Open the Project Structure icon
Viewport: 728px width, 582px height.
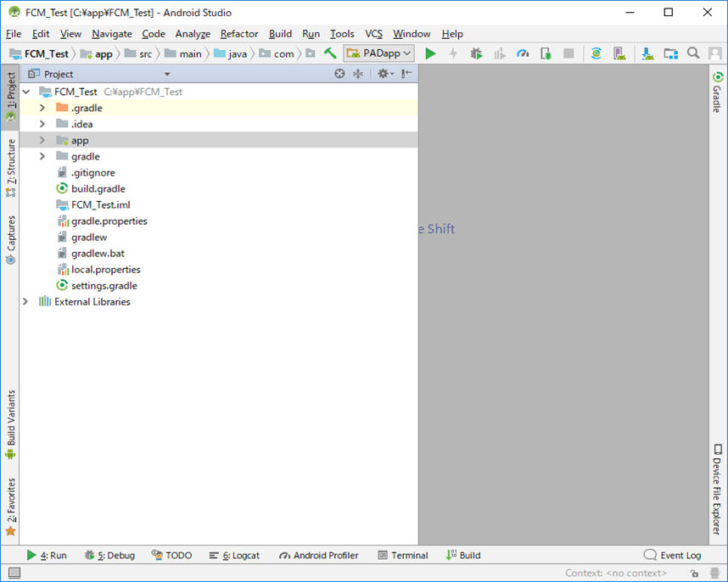[670, 53]
